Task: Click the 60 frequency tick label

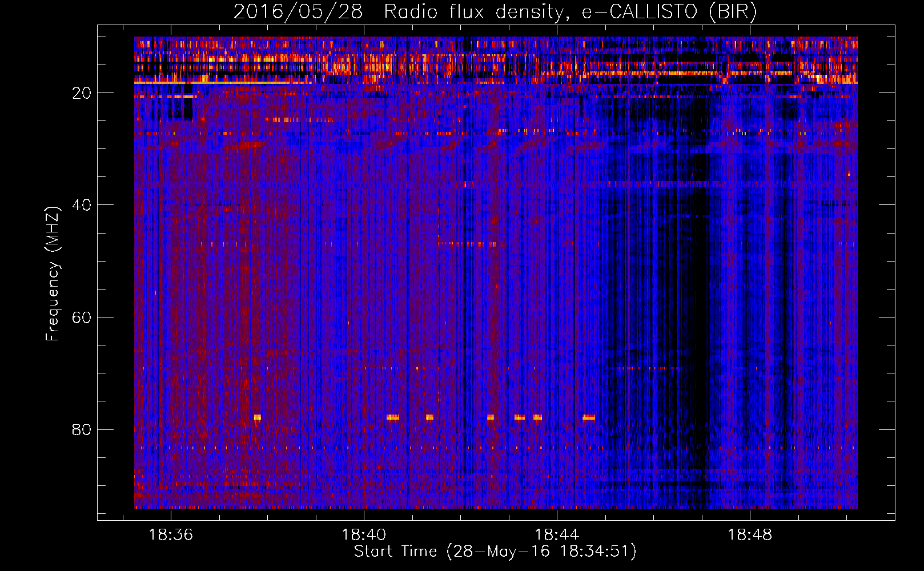Action: pyautogui.click(x=82, y=317)
